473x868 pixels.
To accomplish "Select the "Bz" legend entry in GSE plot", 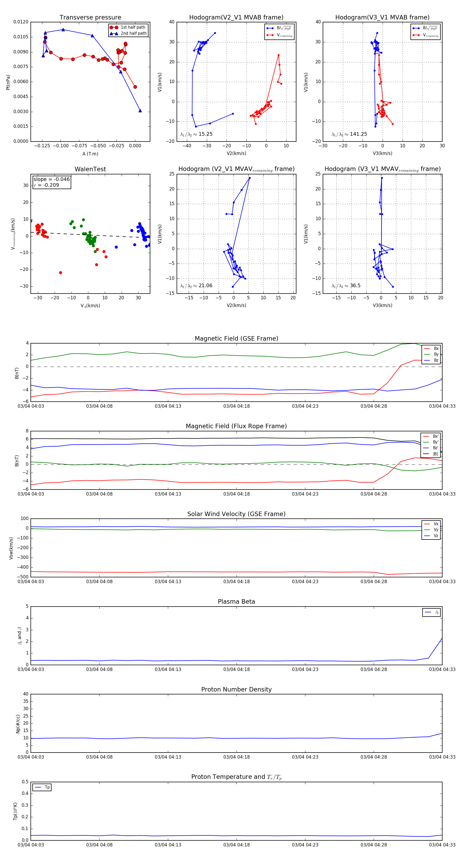I will click(x=431, y=361).
